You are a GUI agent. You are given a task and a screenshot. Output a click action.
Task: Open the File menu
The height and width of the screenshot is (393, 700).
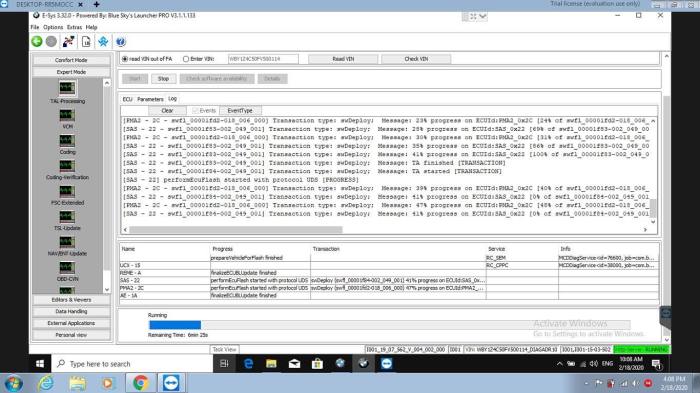(x=35, y=27)
